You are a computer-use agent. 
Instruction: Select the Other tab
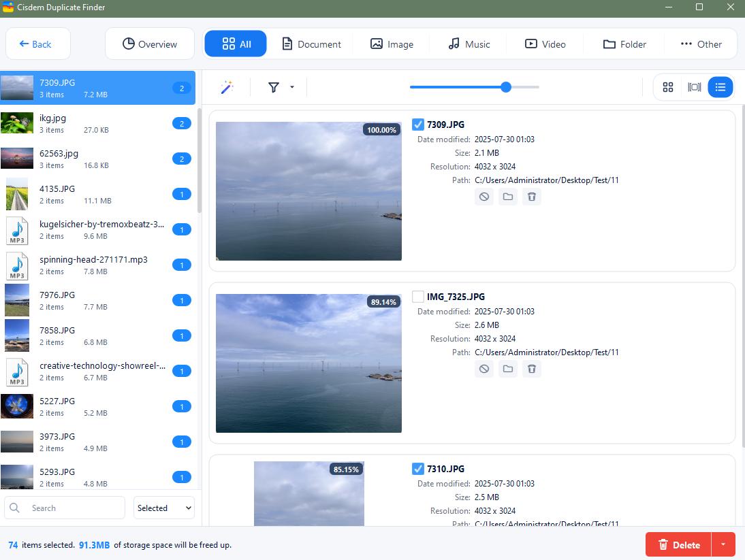(701, 44)
